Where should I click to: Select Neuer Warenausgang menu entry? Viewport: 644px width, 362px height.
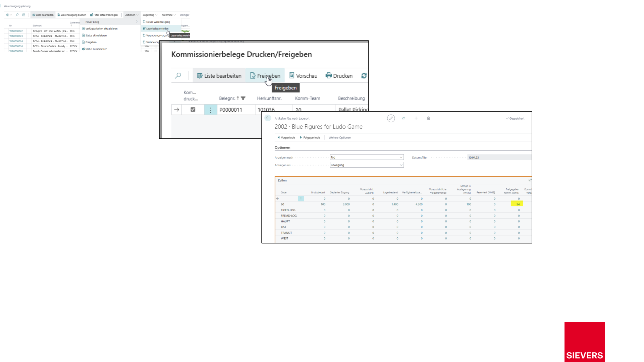[158, 22]
